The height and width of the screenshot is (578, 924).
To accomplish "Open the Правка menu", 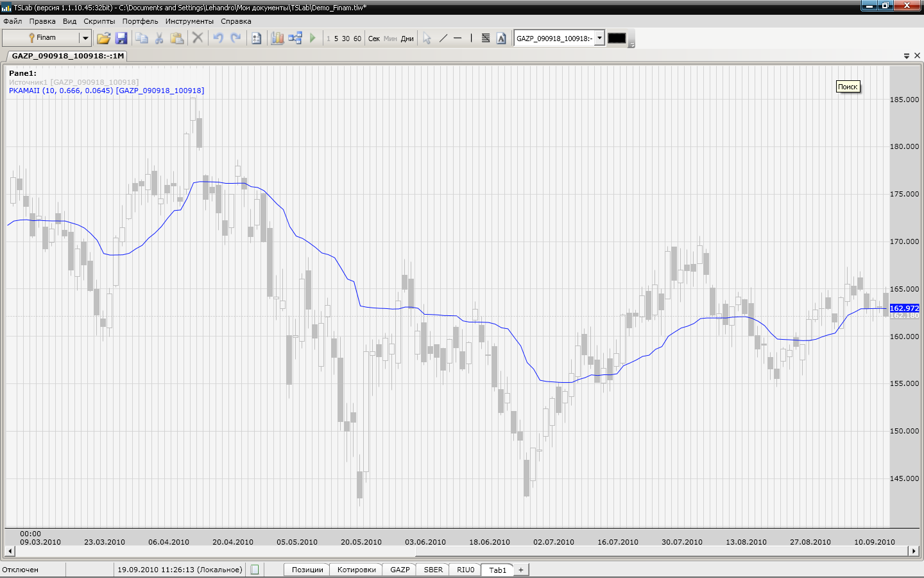I will tap(42, 21).
